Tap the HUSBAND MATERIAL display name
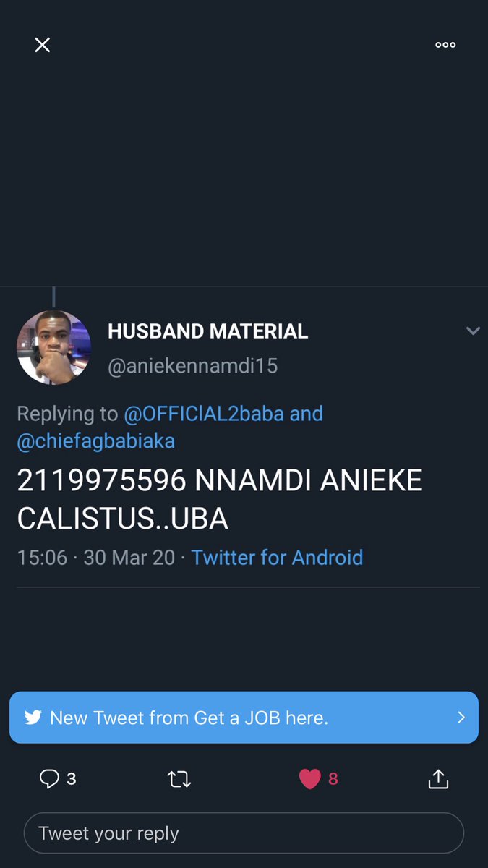The height and width of the screenshot is (868, 488). coord(207,331)
